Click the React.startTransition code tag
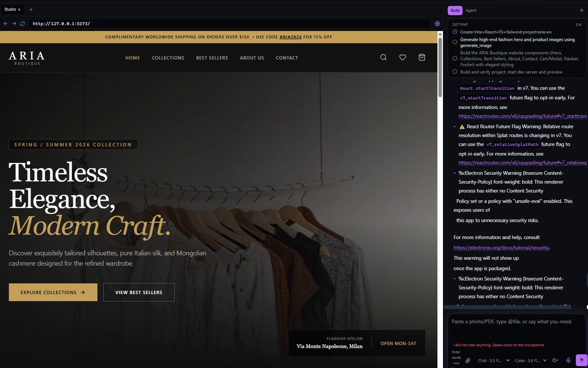This screenshot has height=368, width=588. tap(487, 88)
